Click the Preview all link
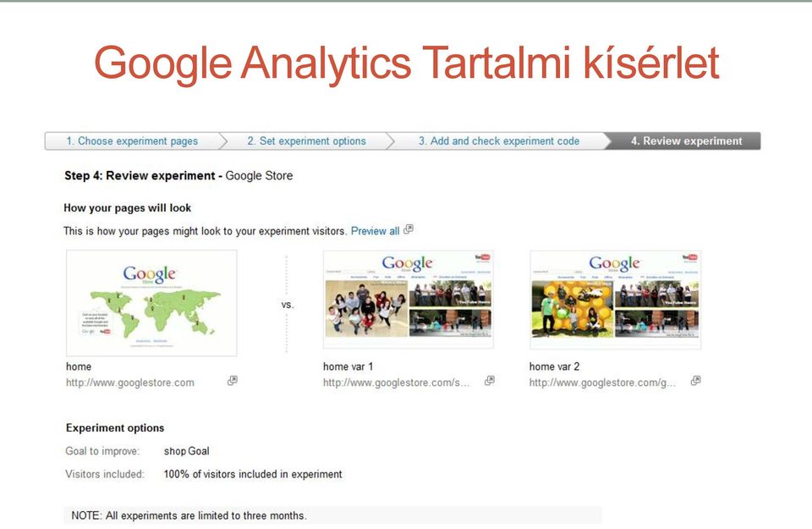The height and width of the screenshot is (529, 812). click(375, 231)
